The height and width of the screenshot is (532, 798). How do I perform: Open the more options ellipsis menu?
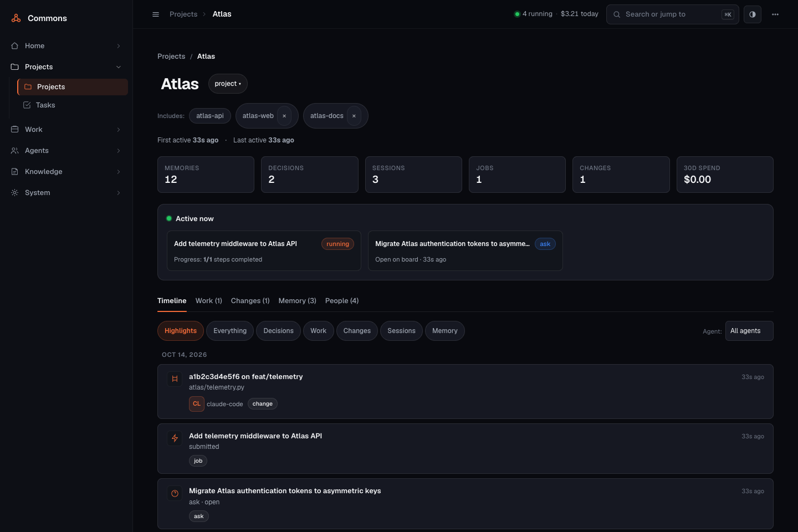tap(775, 14)
